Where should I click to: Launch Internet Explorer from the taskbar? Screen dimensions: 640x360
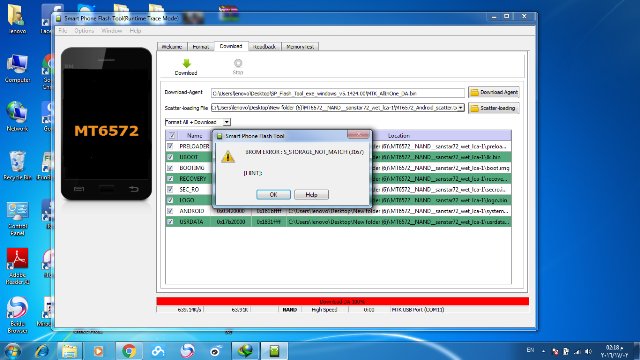tap(42, 351)
